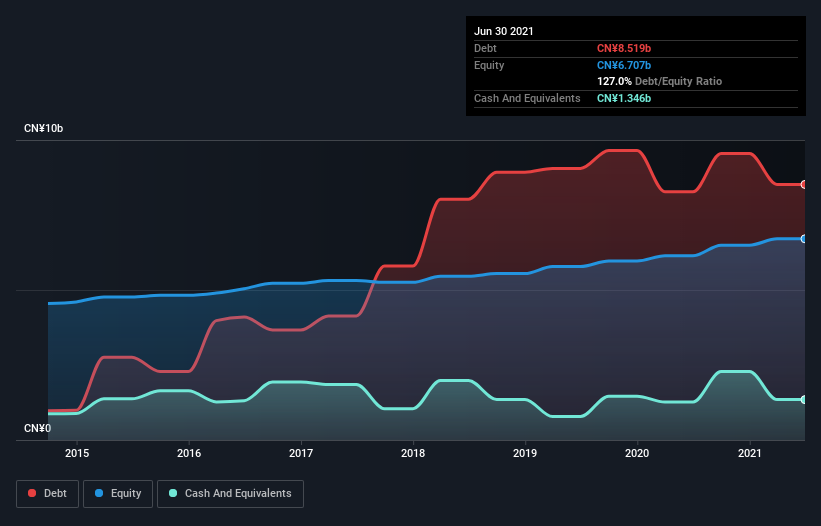Click the CN¥8.519b debt value
821x526 pixels.
[x=624, y=48]
